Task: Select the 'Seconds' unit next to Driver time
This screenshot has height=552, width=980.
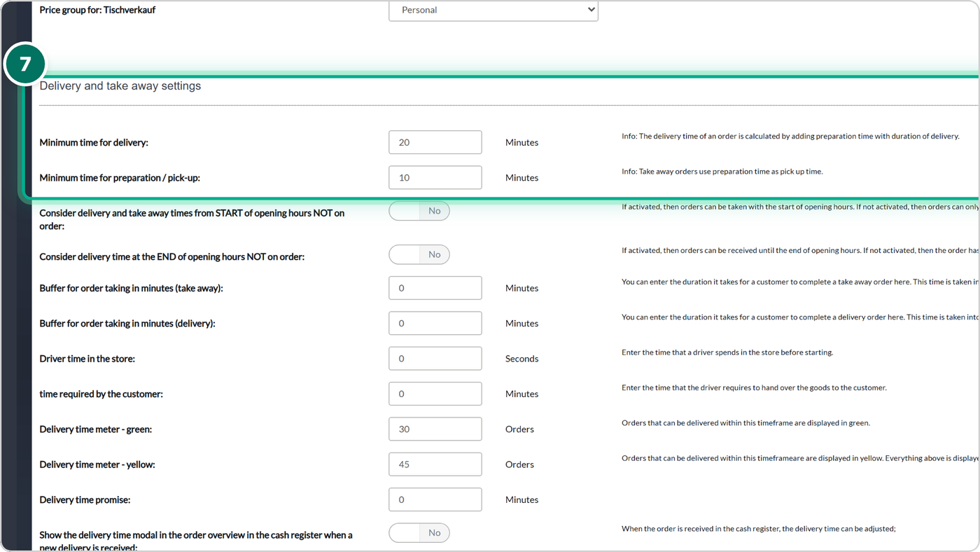Action: tap(522, 359)
